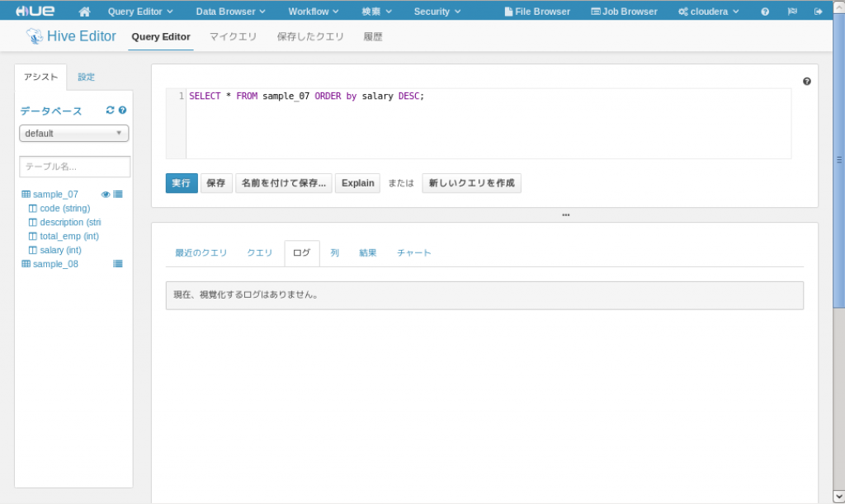Open the default database dropdown
The width and height of the screenshot is (845, 504).
point(73,134)
